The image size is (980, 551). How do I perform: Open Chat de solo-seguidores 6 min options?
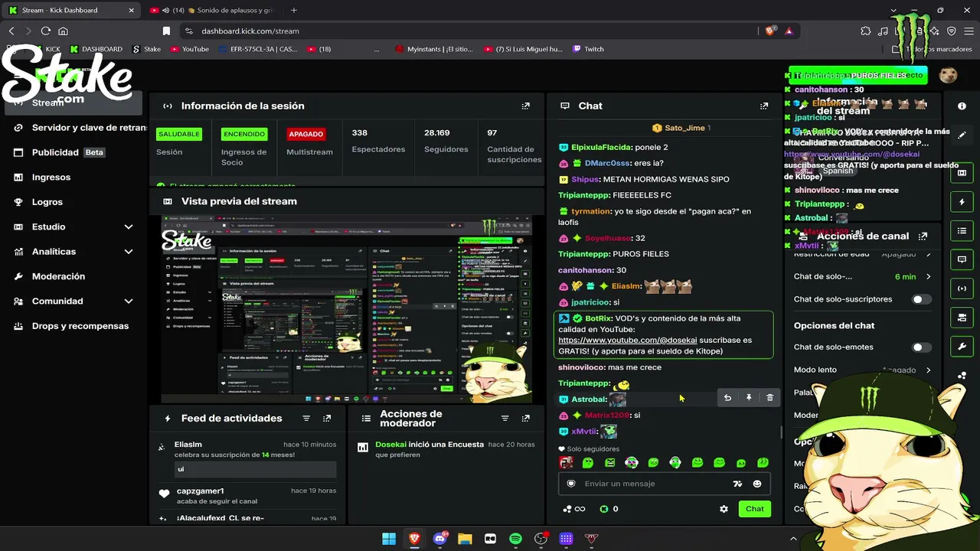pos(928,277)
